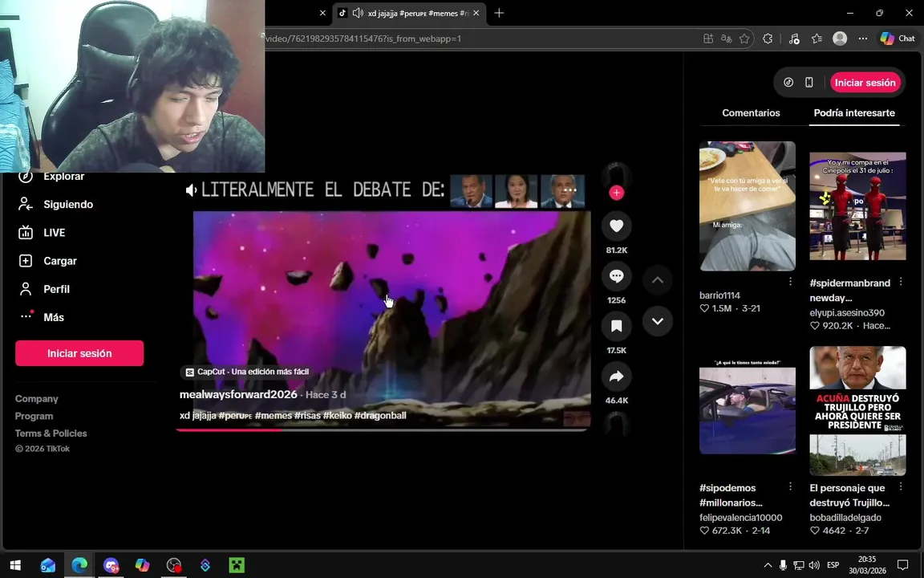The height and width of the screenshot is (578, 924).
Task: Open comments via the speech bubble icon
Action: 616,276
